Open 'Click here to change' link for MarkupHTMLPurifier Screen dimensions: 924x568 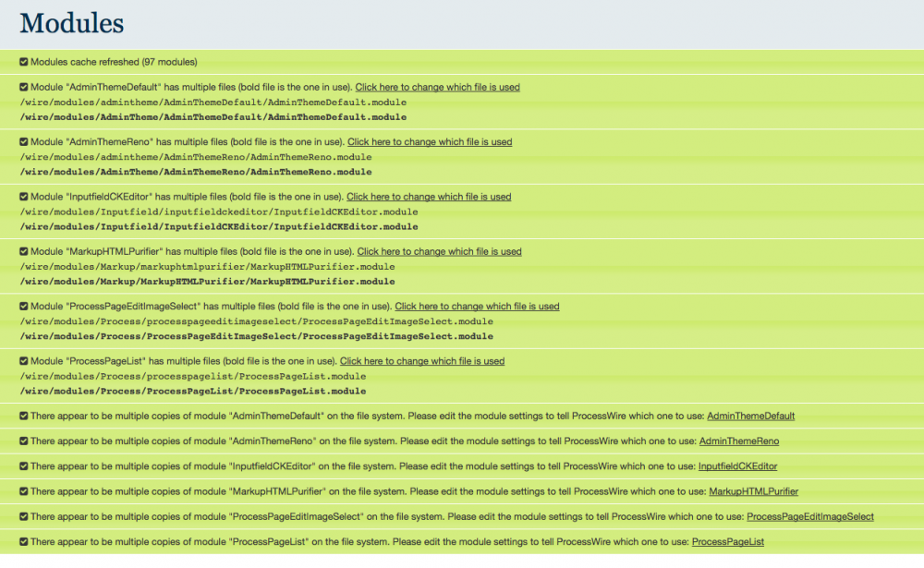[x=439, y=251]
